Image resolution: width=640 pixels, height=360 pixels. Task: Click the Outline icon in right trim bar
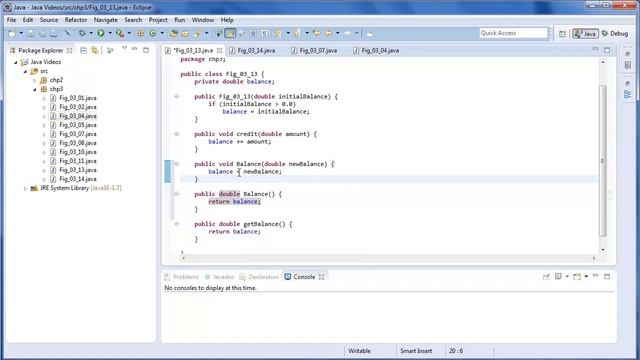(x=628, y=95)
